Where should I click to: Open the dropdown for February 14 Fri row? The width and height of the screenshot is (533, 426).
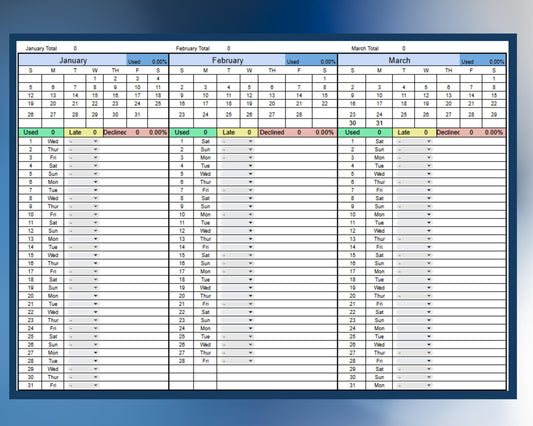(237, 247)
